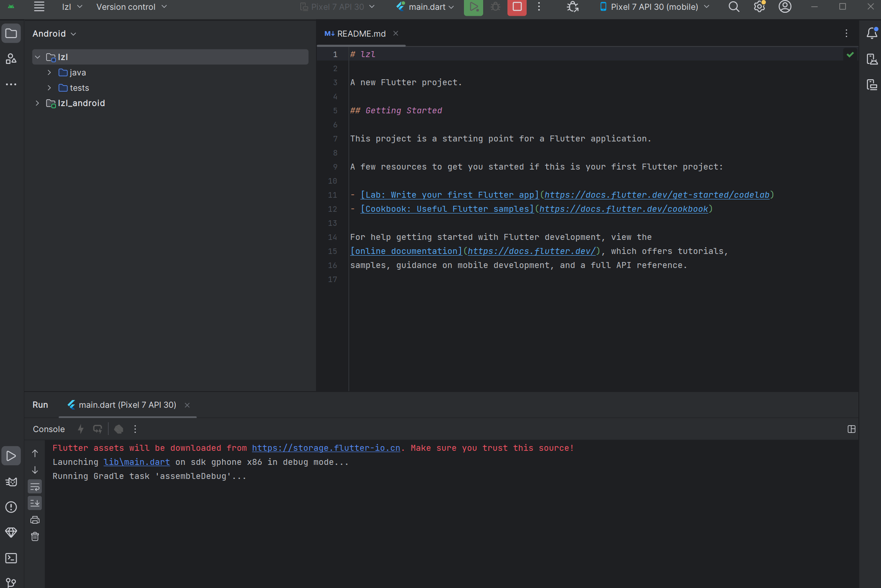The image size is (881, 588).
Task: Select the Console tab
Action: [x=49, y=429]
